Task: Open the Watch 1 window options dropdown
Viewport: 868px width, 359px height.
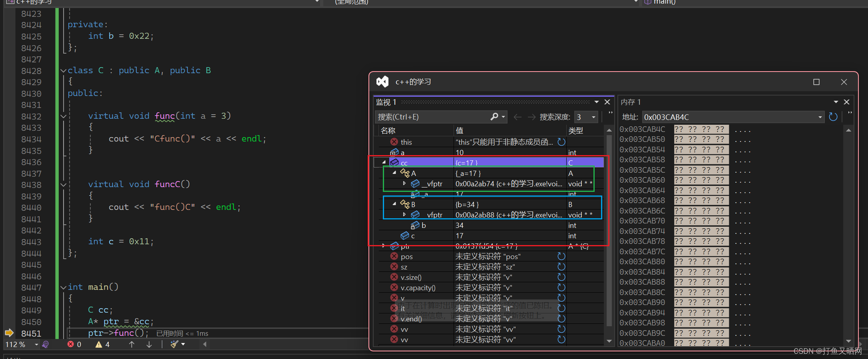Action: [x=597, y=102]
